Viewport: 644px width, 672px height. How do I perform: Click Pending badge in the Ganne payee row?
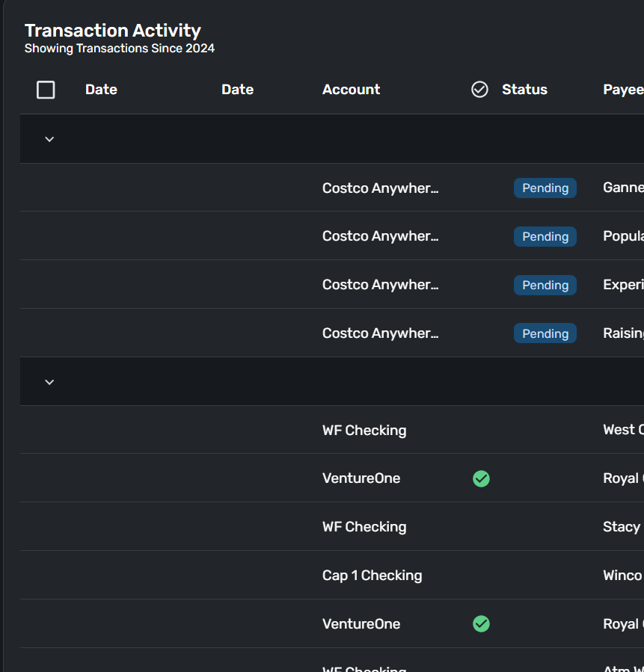545,188
